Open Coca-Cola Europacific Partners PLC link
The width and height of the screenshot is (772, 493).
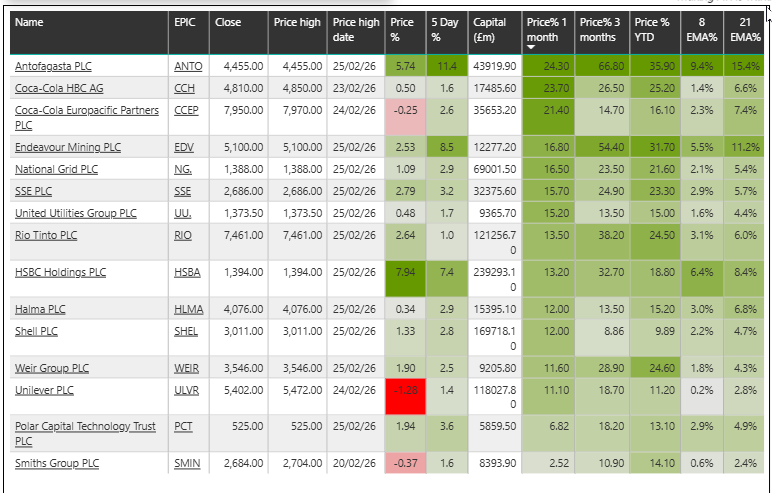pos(87,118)
